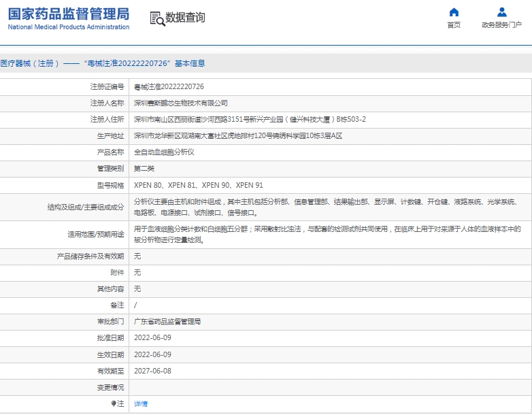This screenshot has height=417, width=532.
Task: Click the 国家药品监督管理局 logo
Action: click(x=69, y=14)
